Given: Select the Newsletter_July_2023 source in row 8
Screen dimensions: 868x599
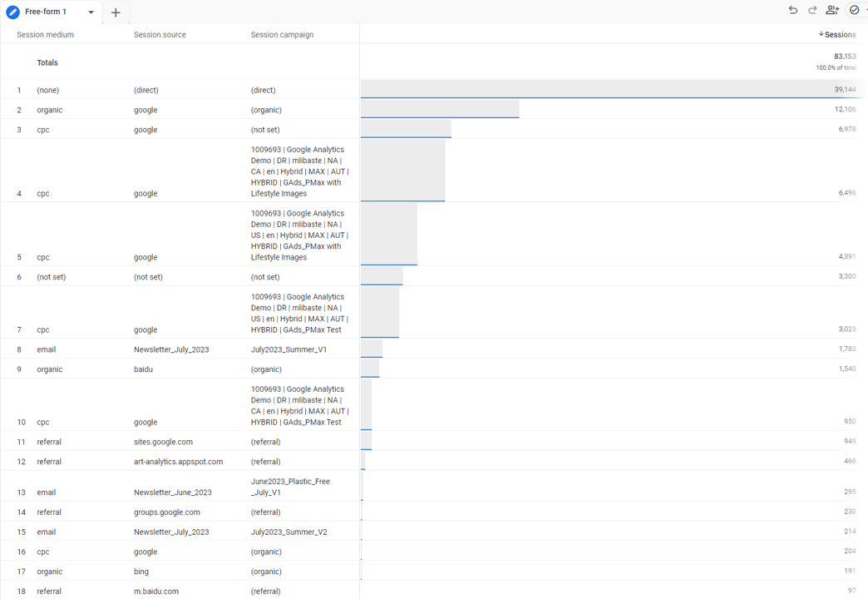Looking at the screenshot, I should (x=171, y=349).
